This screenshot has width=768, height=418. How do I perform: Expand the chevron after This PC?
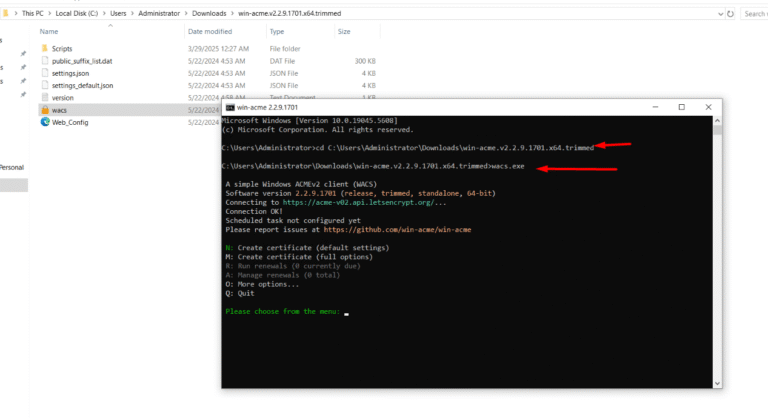click(49, 13)
